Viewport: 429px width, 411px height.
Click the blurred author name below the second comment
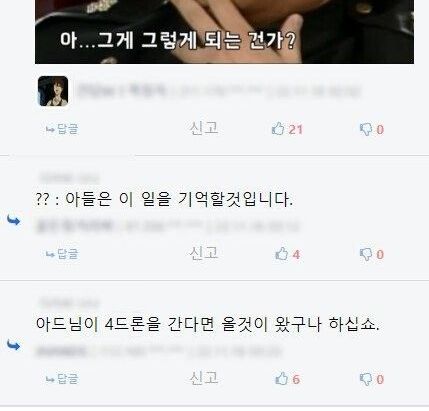click(x=75, y=226)
